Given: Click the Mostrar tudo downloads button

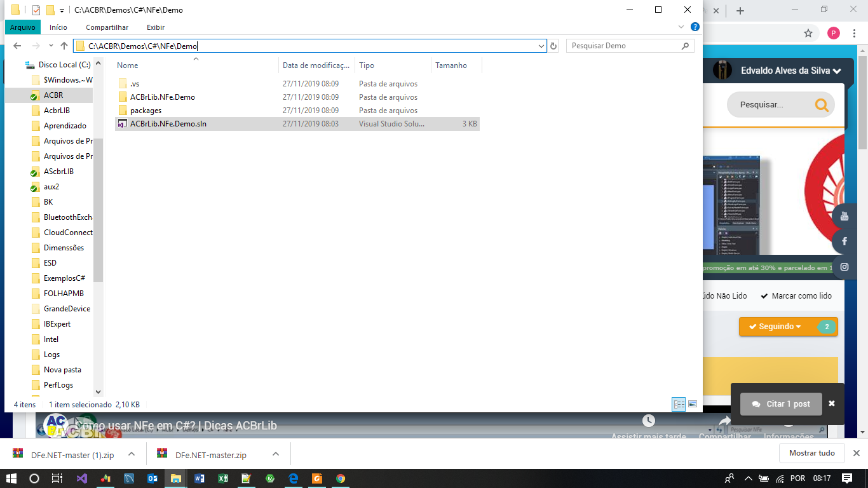Looking at the screenshot, I should 812,453.
